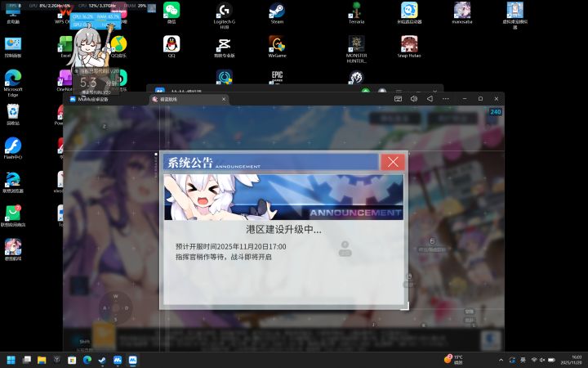Open the MuMu three-dots more menu
Image resolution: width=588 pixels, height=368 pixels.
click(x=446, y=99)
